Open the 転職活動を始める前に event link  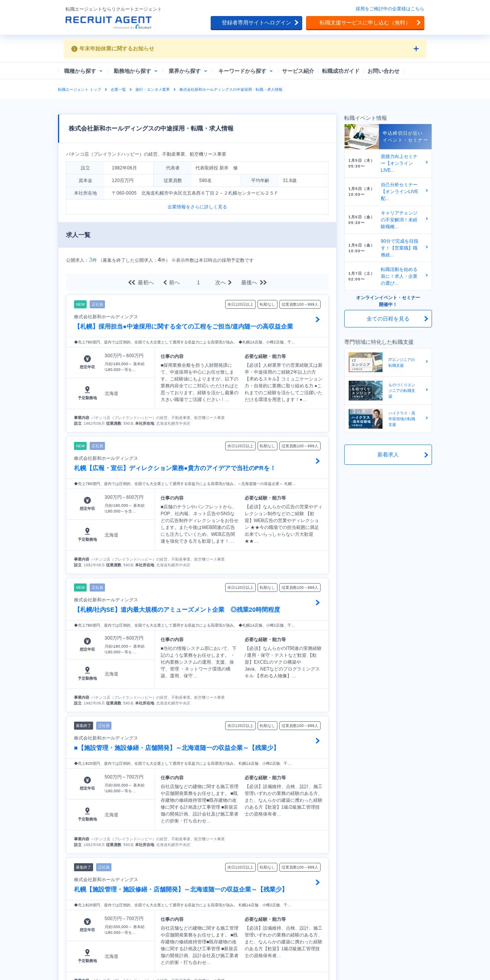tap(399, 276)
